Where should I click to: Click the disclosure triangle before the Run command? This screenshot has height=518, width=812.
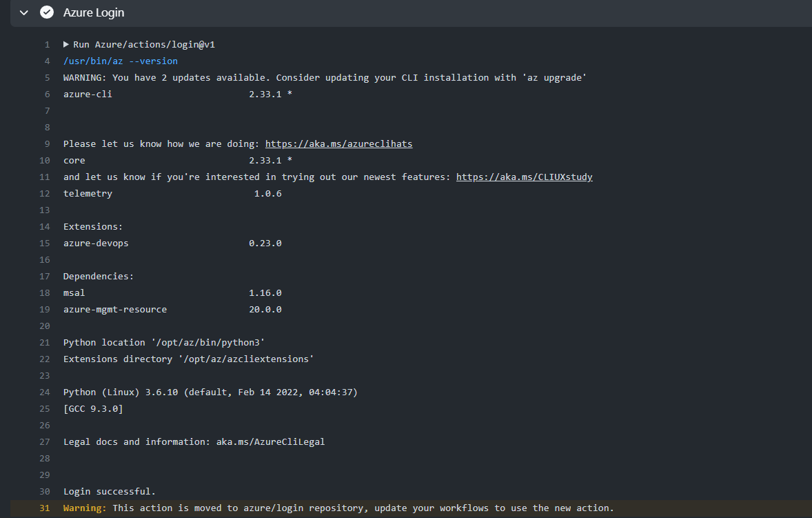point(65,44)
